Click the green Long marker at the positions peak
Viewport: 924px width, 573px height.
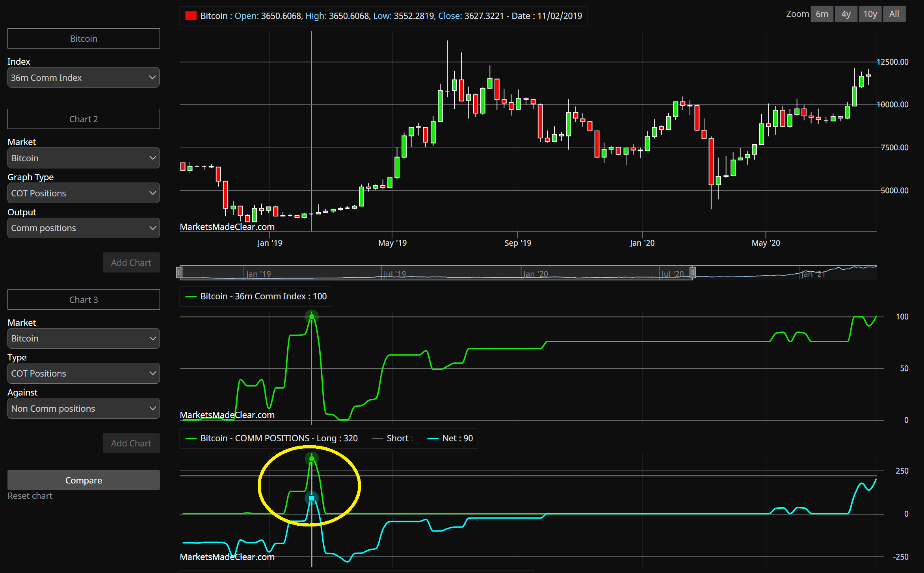pos(312,459)
